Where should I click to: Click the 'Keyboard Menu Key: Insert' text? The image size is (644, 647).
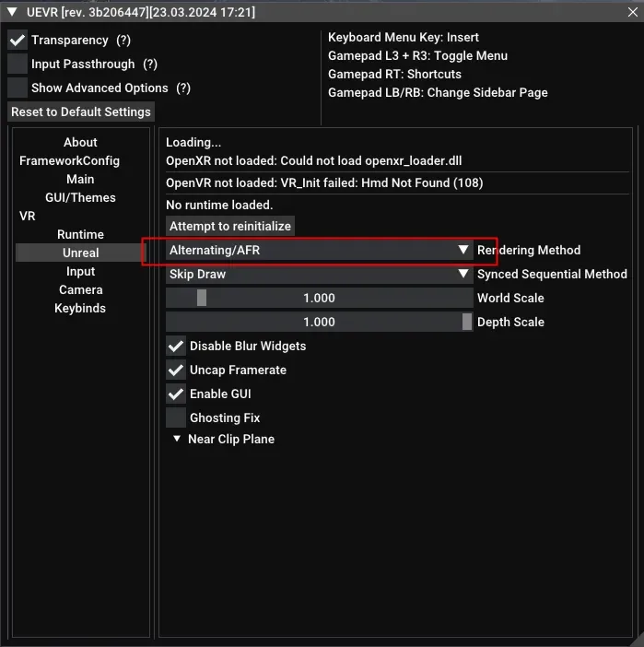click(404, 37)
